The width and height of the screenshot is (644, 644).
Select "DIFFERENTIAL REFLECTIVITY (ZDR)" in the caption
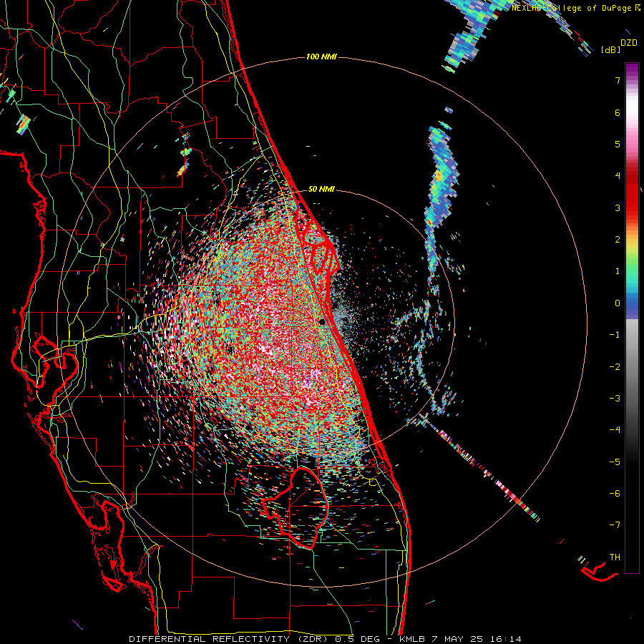[x=229, y=639]
